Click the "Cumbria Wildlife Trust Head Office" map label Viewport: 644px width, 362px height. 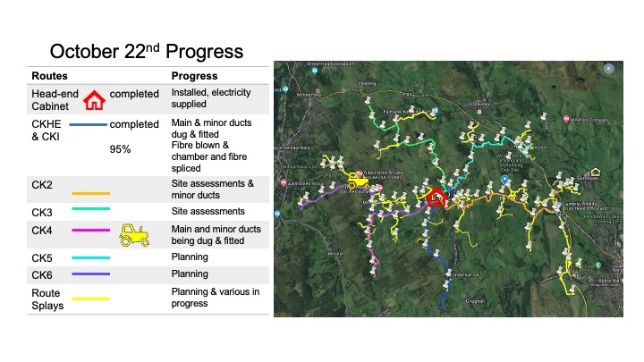[x=586, y=206]
